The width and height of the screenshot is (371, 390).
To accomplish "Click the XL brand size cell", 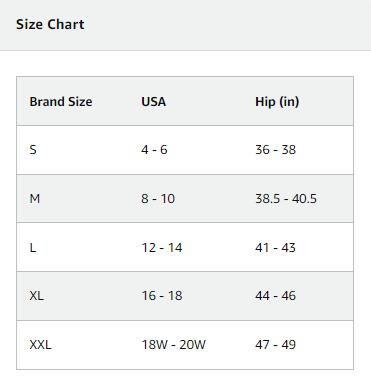I will click(37, 296).
